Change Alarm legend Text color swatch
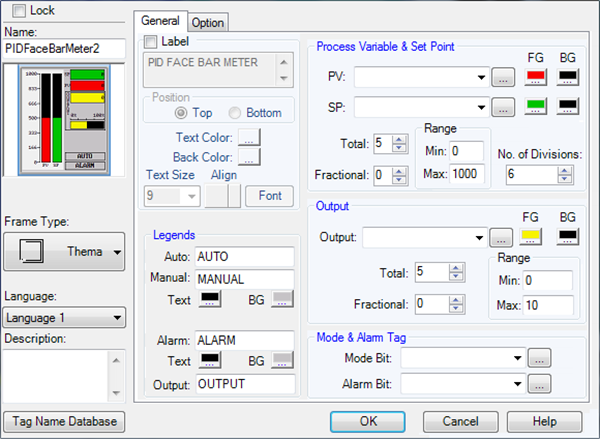600x439 pixels. (210, 360)
